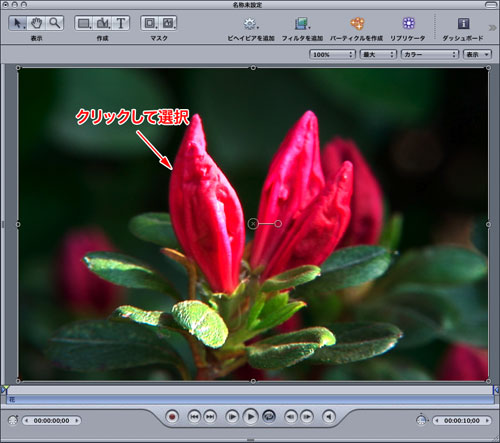The width and height of the screenshot is (500, 443).
Task: Toggle loop playback button
Action: [x=269, y=417]
